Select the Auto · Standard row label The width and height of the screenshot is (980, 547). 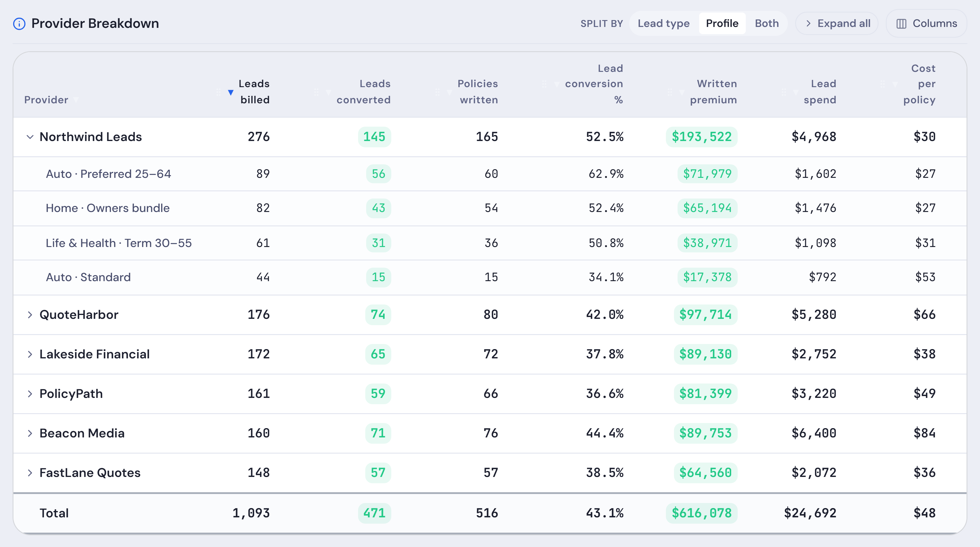[88, 277]
